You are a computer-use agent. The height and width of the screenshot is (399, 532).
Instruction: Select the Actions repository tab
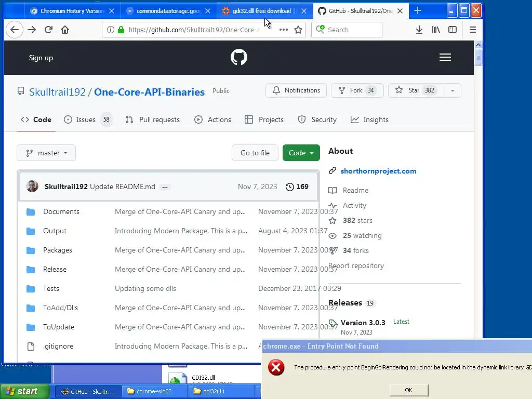[x=212, y=120]
